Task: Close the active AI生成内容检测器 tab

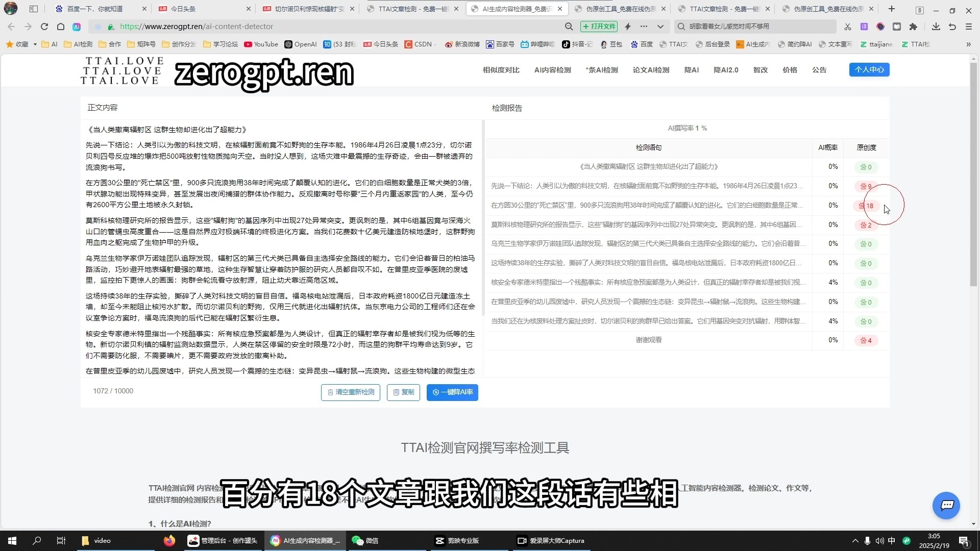Action: (560, 9)
